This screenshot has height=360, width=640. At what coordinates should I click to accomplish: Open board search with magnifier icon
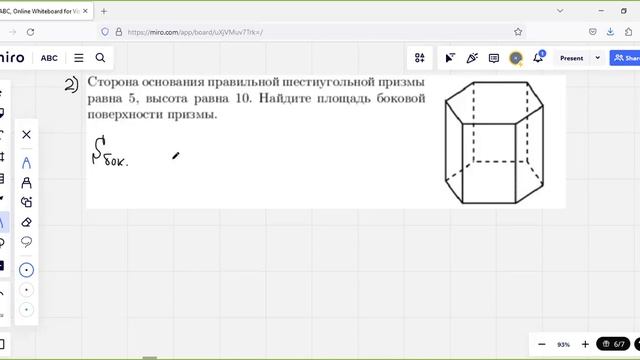click(x=100, y=58)
